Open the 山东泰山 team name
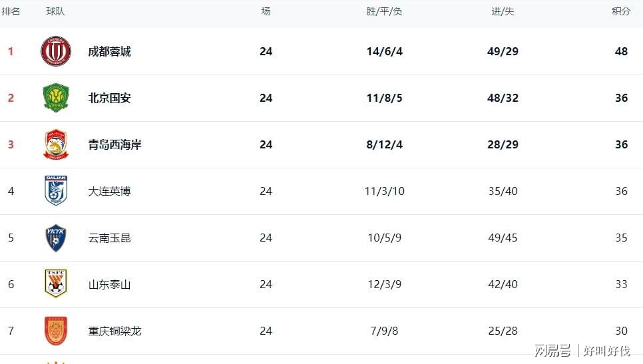Viewport: 643px width, 364px height. (x=109, y=284)
